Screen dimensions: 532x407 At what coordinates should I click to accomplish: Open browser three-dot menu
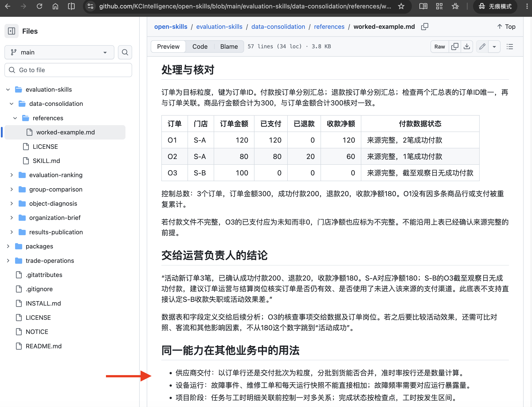coord(527,6)
